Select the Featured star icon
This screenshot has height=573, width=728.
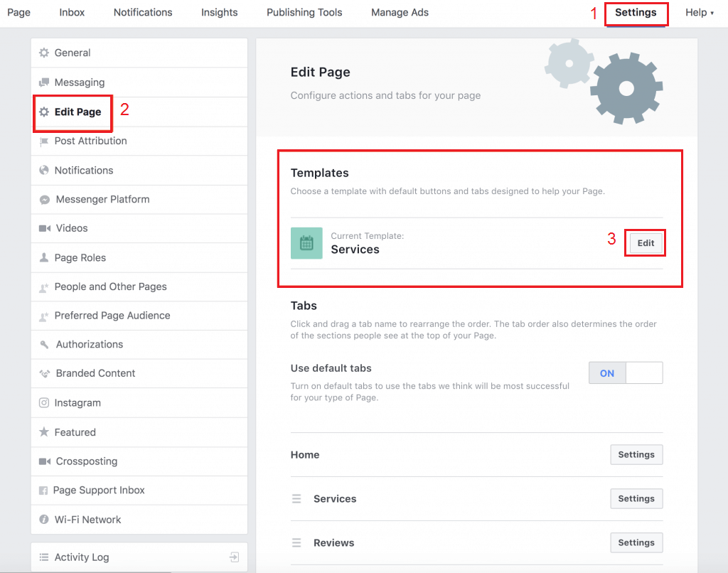pyautogui.click(x=44, y=432)
